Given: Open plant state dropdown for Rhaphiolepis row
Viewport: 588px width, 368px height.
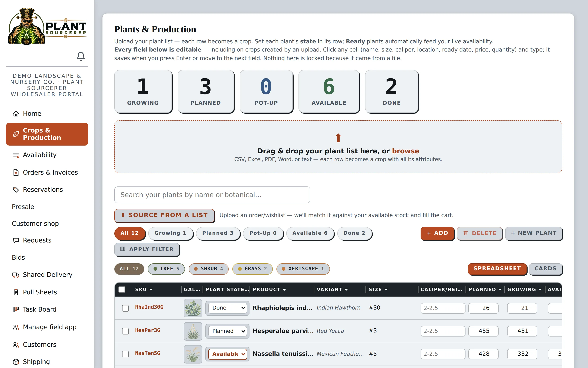Looking at the screenshot, I should tap(227, 308).
